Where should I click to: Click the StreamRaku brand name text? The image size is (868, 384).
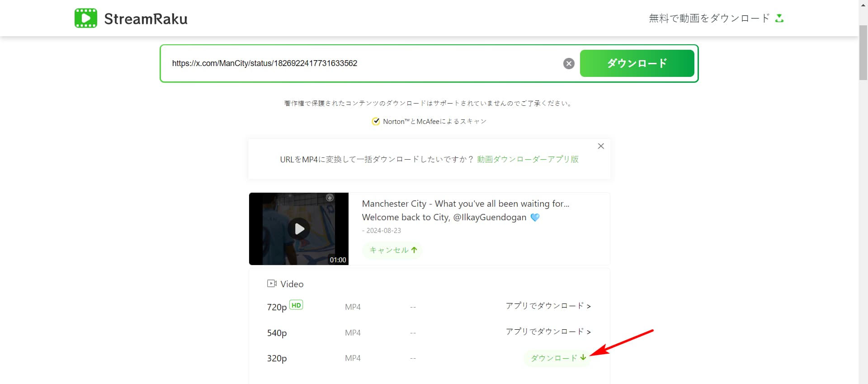[146, 19]
